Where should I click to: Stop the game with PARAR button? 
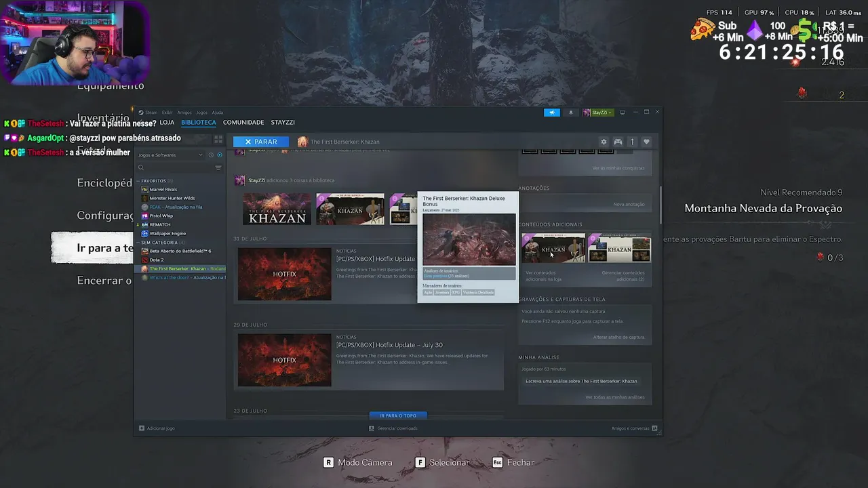coord(260,142)
